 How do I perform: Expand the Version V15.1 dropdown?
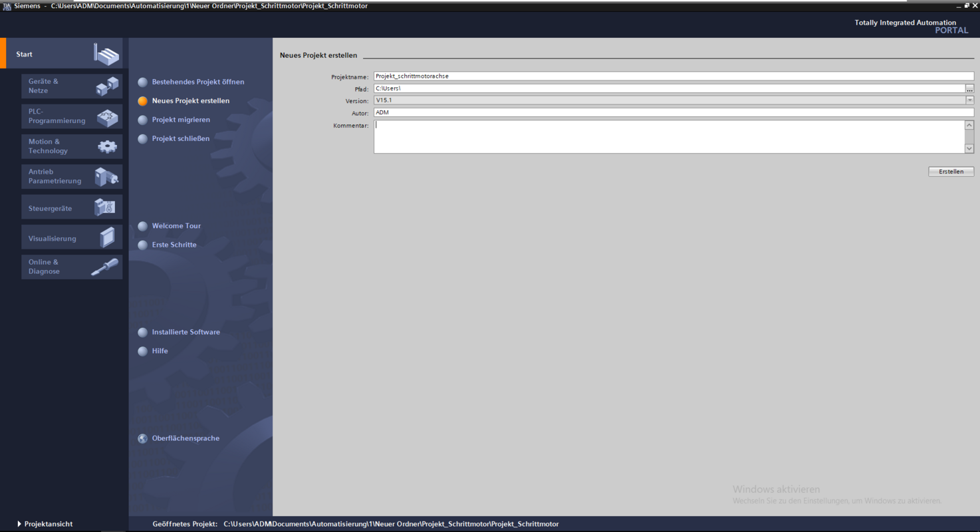969,100
